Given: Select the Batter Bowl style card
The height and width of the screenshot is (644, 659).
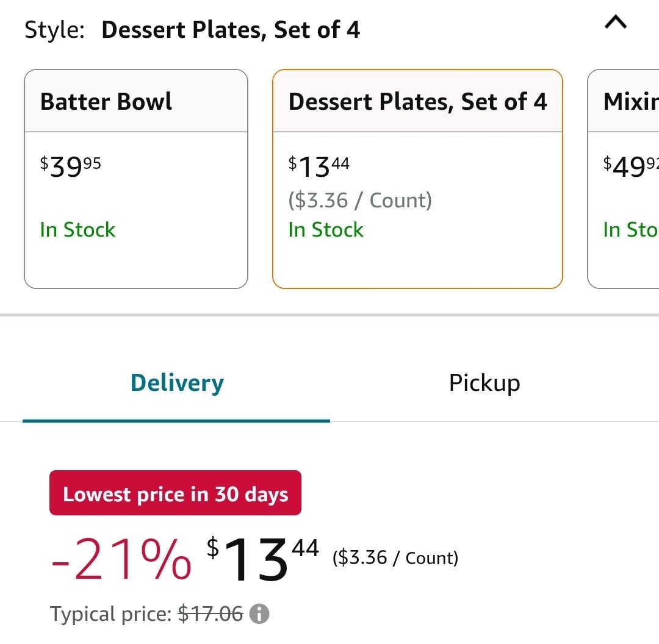Looking at the screenshot, I should 136,179.
